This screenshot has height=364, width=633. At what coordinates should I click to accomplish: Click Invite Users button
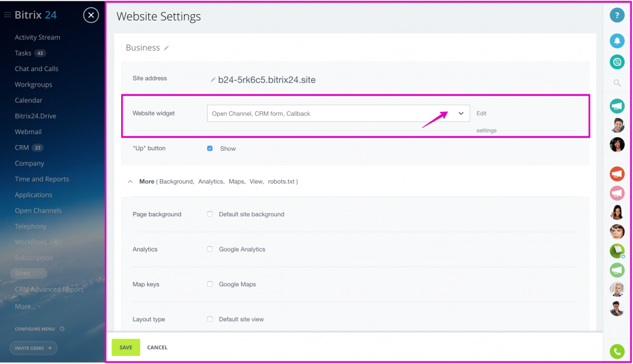[33, 348]
